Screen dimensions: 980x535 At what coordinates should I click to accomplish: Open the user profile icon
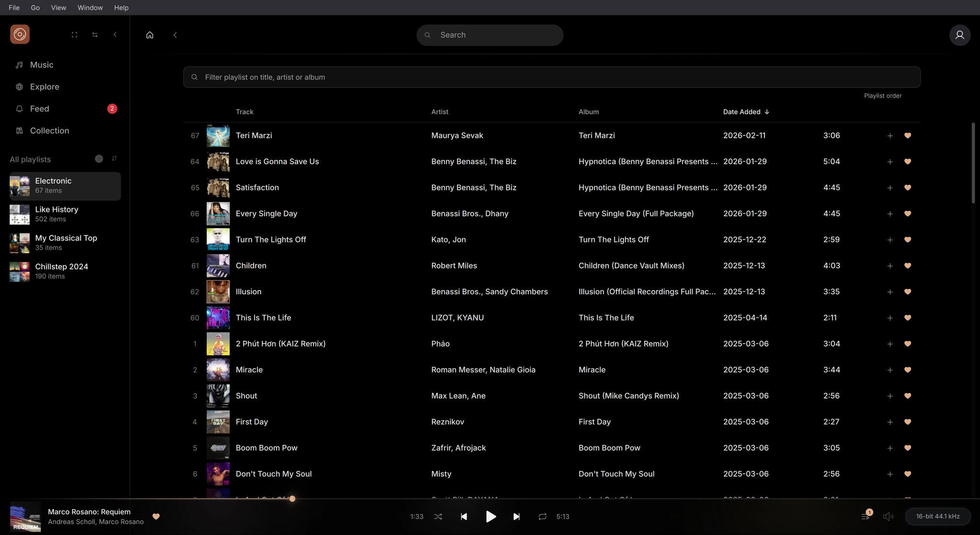[x=959, y=35]
